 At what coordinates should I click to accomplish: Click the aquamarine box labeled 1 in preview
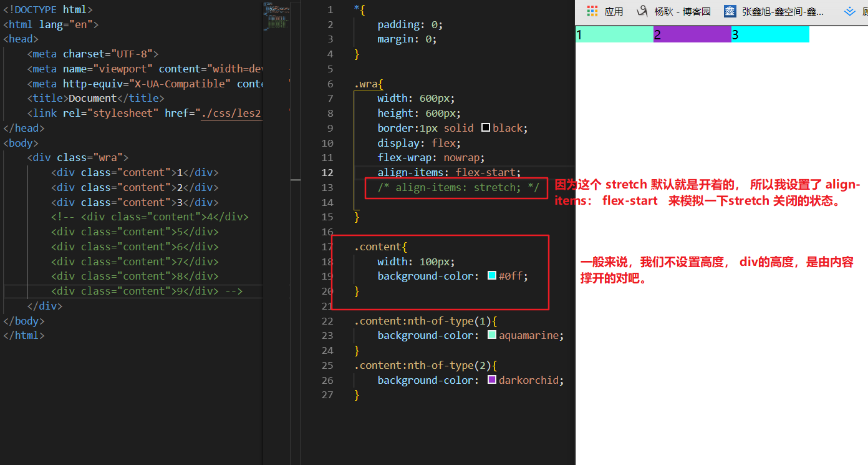pyautogui.click(x=614, y=35)
